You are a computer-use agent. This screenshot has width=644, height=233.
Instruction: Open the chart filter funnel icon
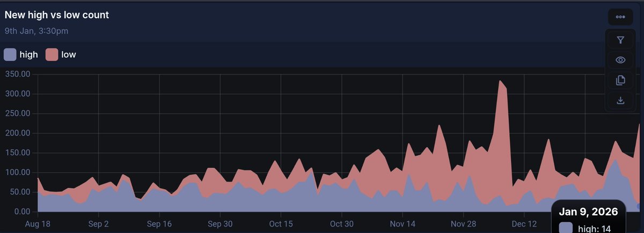(620, 40)
